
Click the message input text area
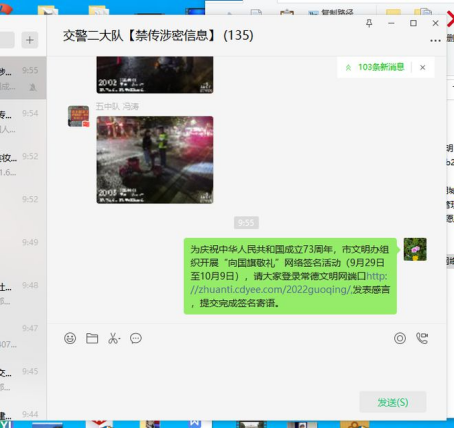(x=247, y=368)
